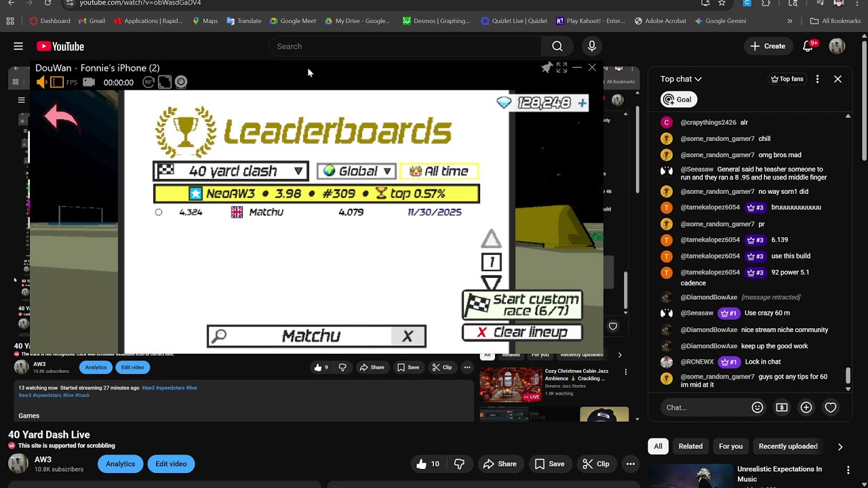Open the Gmail bookmark
868x488 pixels.
pyautogui.click(x=92, y=21)
